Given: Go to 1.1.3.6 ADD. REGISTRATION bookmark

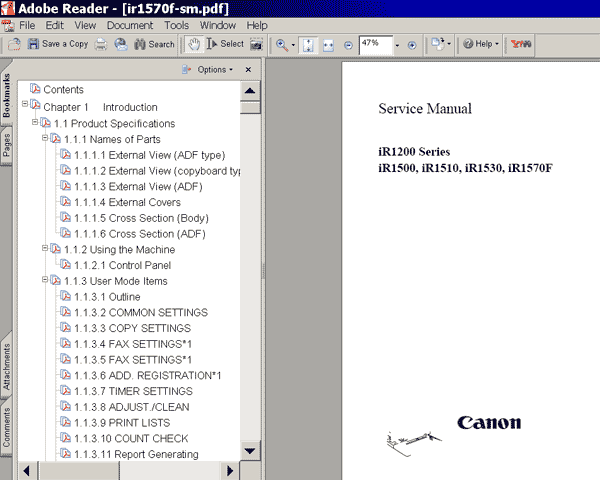Looking at the screenshot, I should [x=148, y=376].
